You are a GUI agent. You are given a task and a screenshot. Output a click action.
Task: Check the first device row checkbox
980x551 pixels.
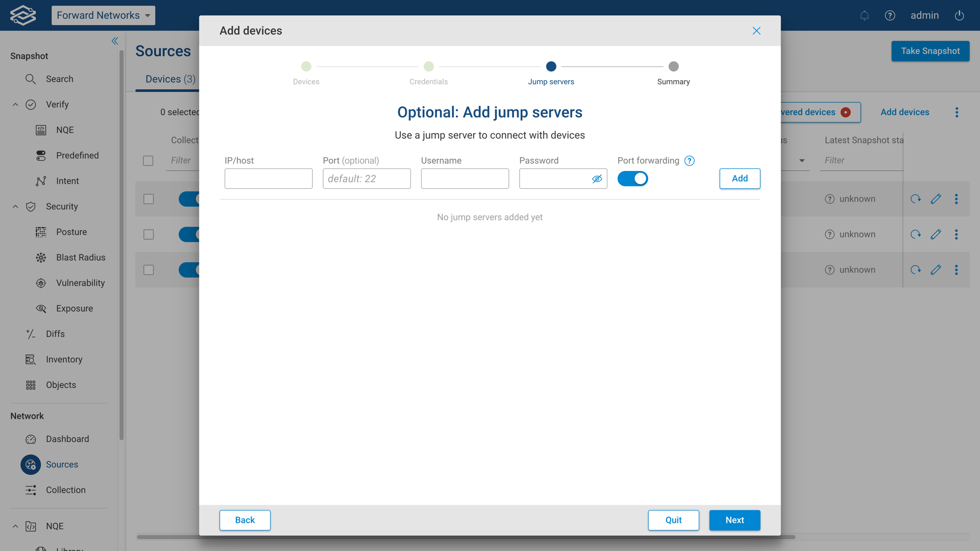pos(149,199)
